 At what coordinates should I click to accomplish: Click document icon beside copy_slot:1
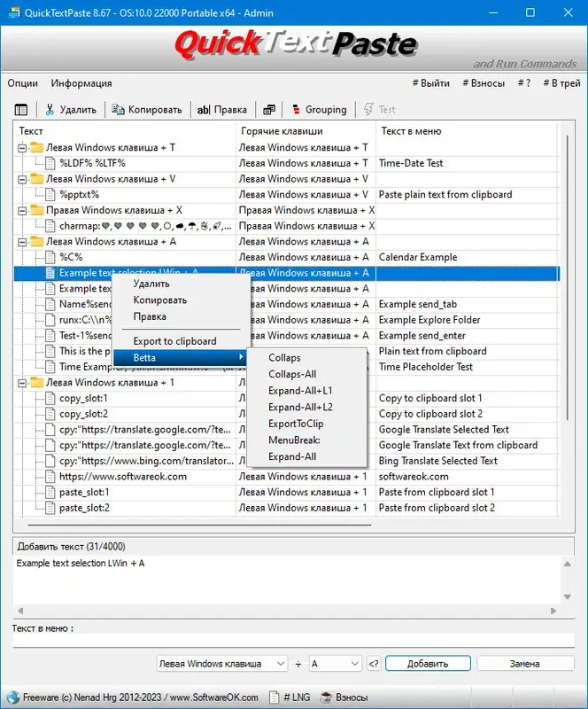click(x=50, y=398)
